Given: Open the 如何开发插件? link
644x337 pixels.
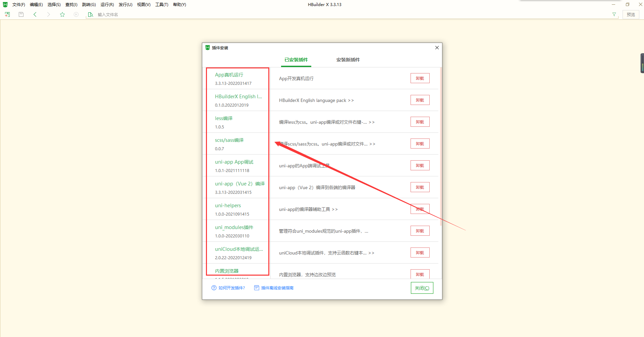Looking at the screenshot, I should click(x=232, y=288).
